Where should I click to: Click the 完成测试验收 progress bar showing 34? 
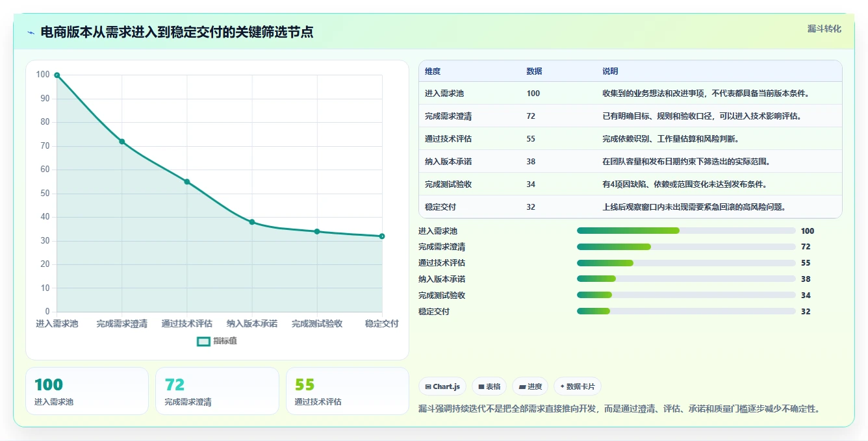[686, 295]
